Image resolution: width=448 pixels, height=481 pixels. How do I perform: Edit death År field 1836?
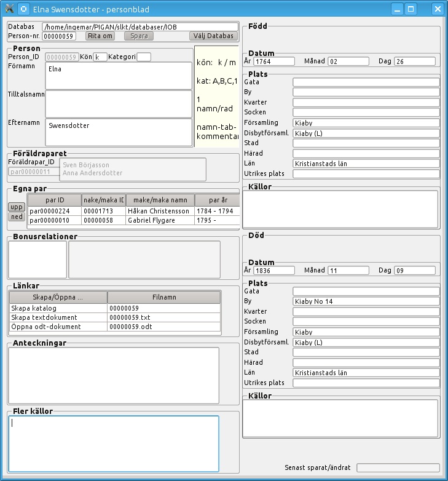point(274,271)
